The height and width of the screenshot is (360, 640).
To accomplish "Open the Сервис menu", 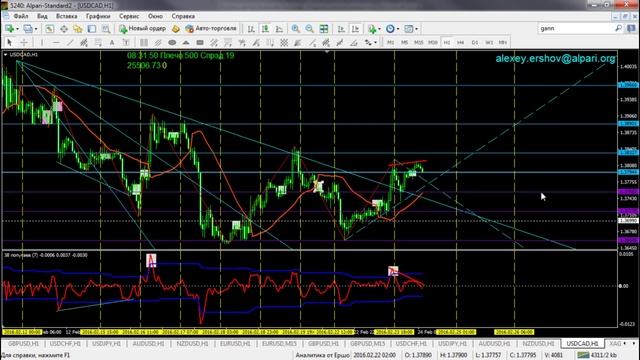I will coord(129,16).
